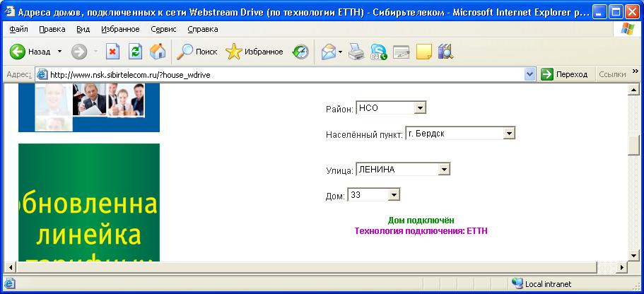Image resolution: width=644 pixels, height=294 pixels.
Task: Close the Internet Explorer window
Action: (x=632, y=11)
